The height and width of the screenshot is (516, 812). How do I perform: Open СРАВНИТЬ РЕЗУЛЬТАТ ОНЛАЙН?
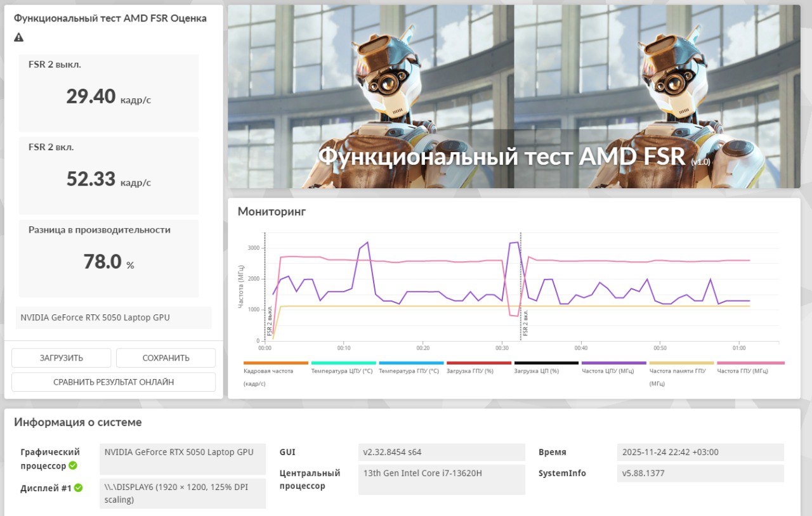pyautogui.click(x=114, y=382)
